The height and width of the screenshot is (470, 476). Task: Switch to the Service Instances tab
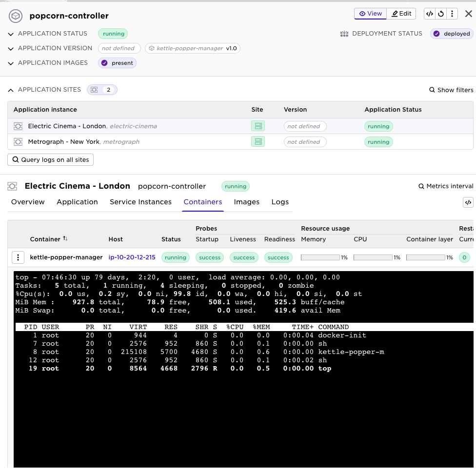[140, 202]
